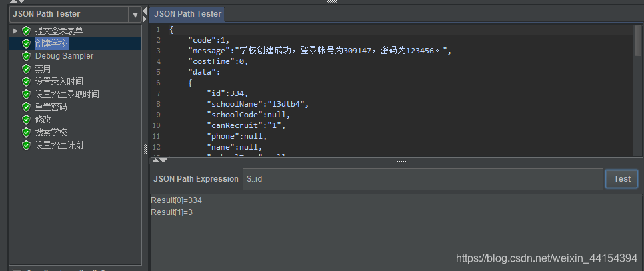Click the "name":null line
The height and width of the screenshot is (271, 644).
pyautogui.click(x=235, y=148)
